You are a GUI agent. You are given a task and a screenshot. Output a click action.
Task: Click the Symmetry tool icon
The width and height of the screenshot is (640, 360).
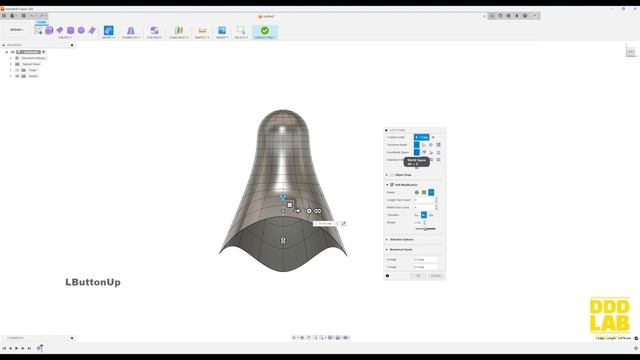click(x=131, y=30)
